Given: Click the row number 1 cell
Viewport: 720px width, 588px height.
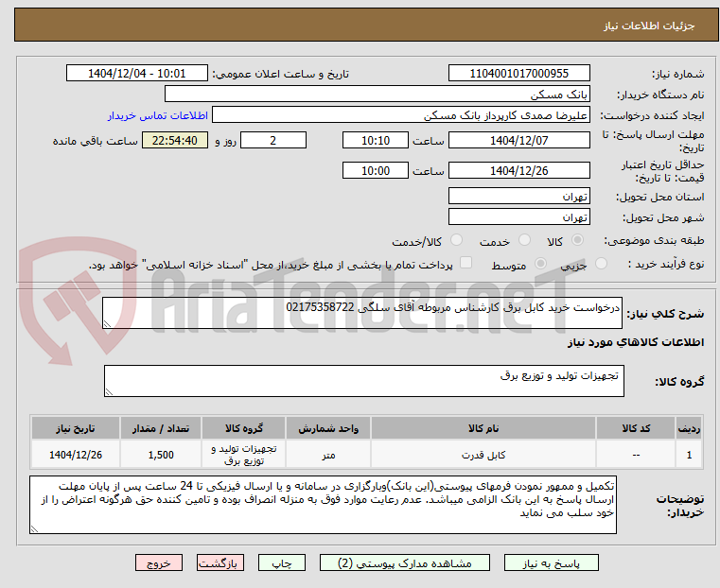Looking at the screenshot, I should tap(689, 455).
